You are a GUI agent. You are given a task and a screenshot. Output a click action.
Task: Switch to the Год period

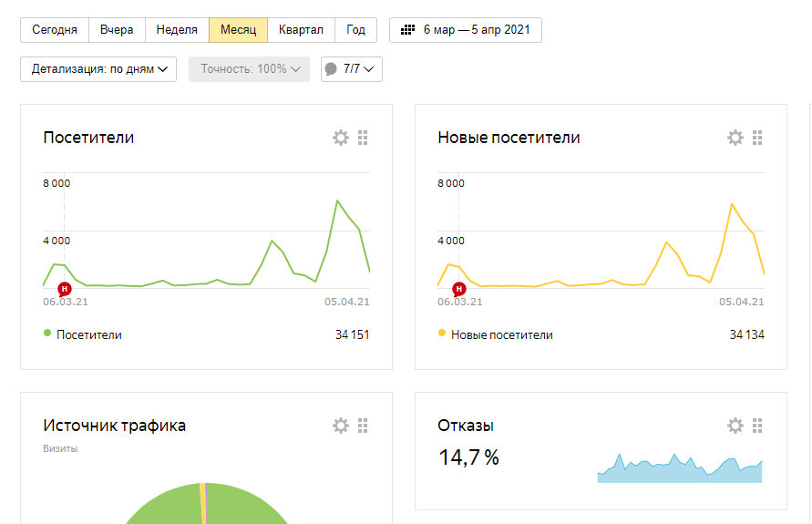pyautogui.click(x=355, y=30)
